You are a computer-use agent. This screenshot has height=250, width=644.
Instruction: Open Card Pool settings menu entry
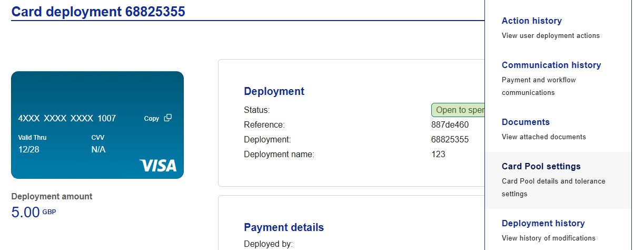[x=558, y=180]
